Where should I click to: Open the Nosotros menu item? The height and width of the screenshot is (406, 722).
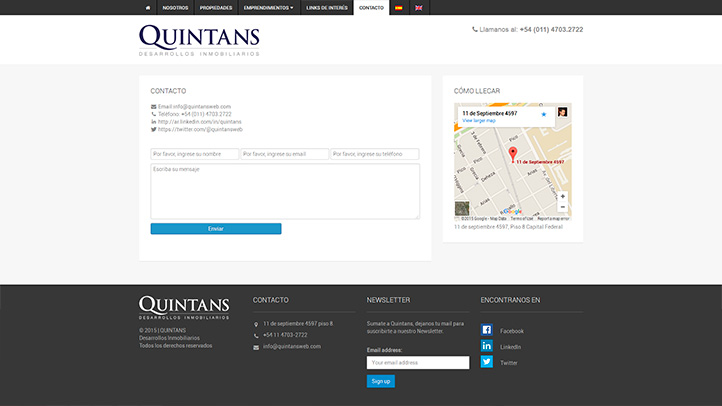175,8
